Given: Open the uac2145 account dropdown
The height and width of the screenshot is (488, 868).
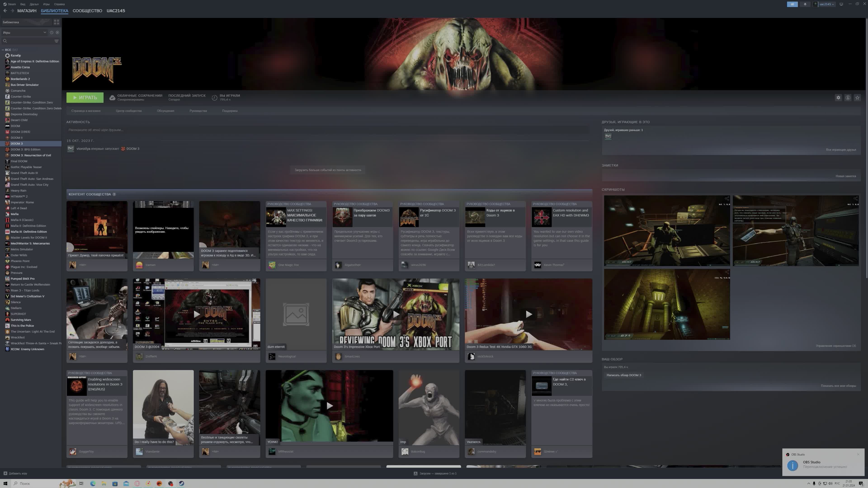Looking at the screenshot, I should click(826, 4).
